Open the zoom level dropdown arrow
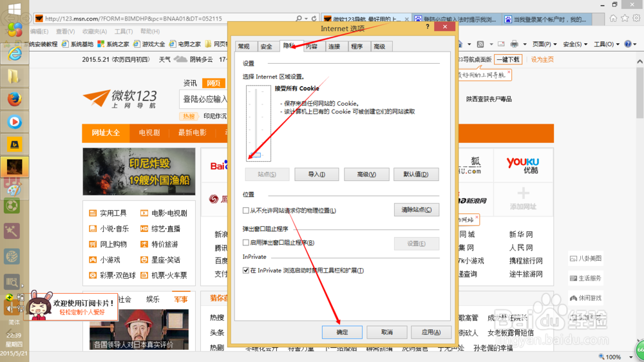 (x=631, y=357)
